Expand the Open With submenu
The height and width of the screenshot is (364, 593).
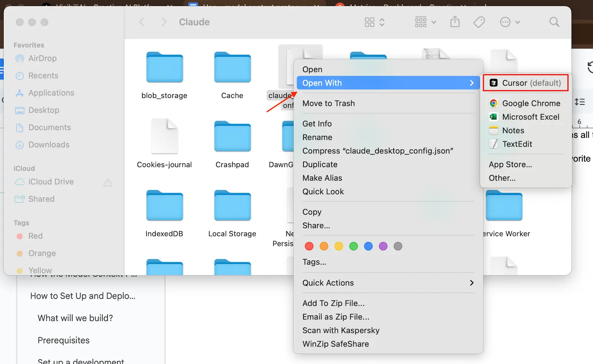[x=388, y=83]
